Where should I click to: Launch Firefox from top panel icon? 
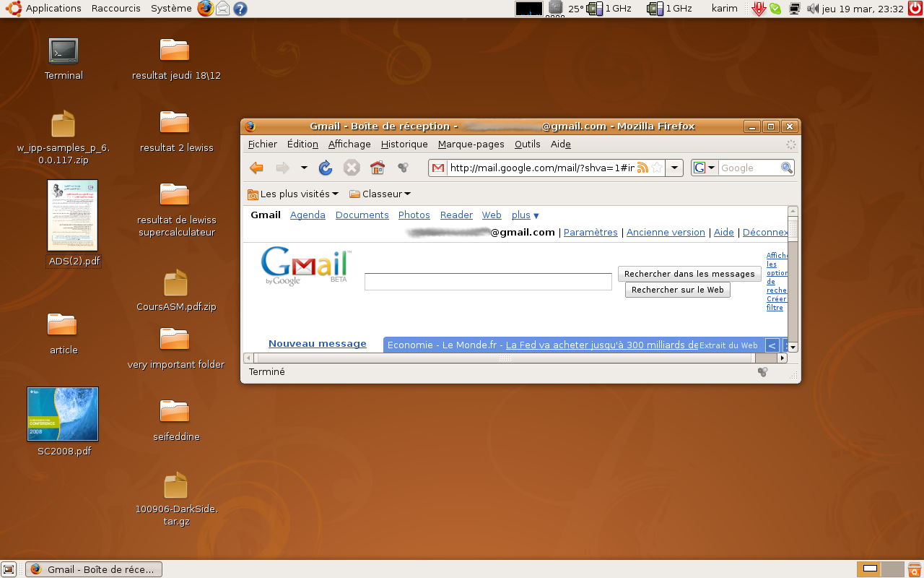pyautogui.click(x=206, y=9)
